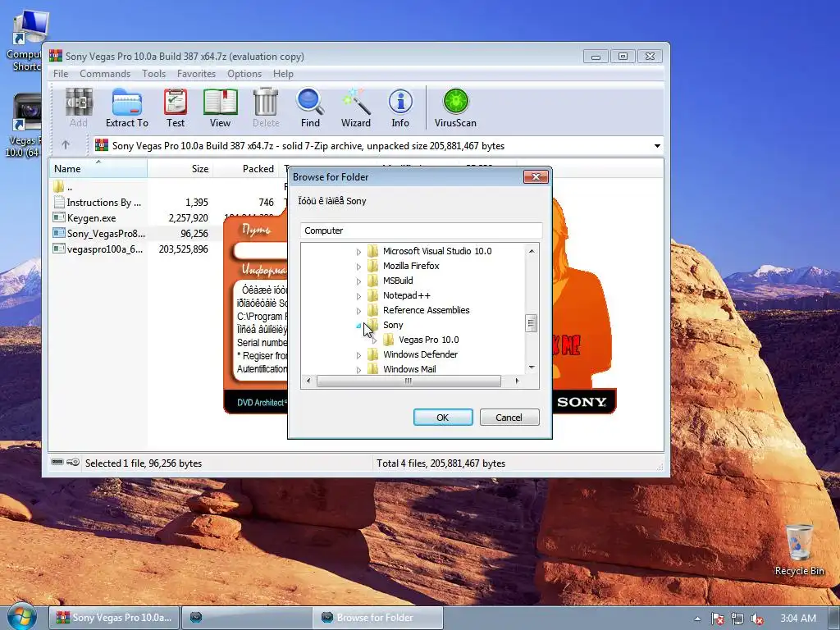Click the folder tree scroll right arrow

517,381
